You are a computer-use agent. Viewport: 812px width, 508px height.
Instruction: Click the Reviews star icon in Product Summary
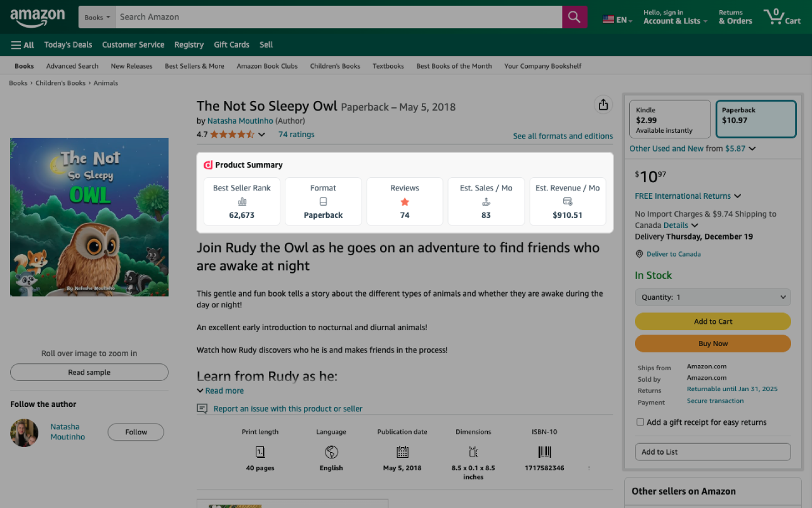[405, 202]
